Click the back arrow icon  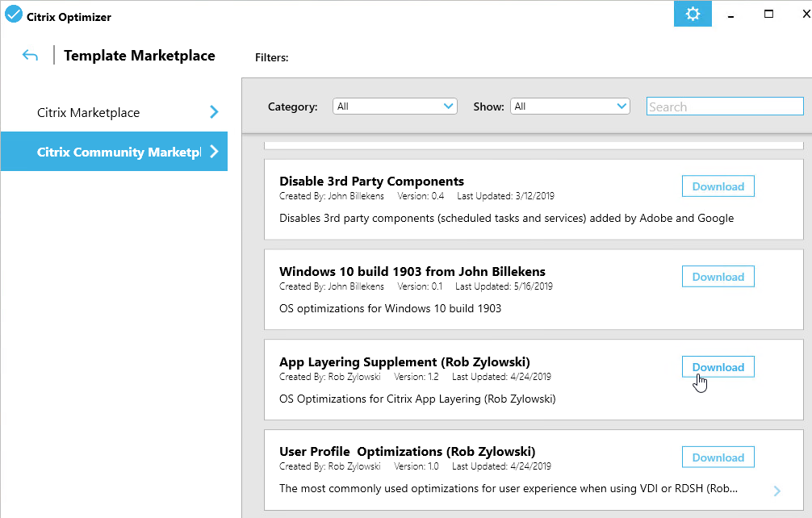tap(31, 56)
